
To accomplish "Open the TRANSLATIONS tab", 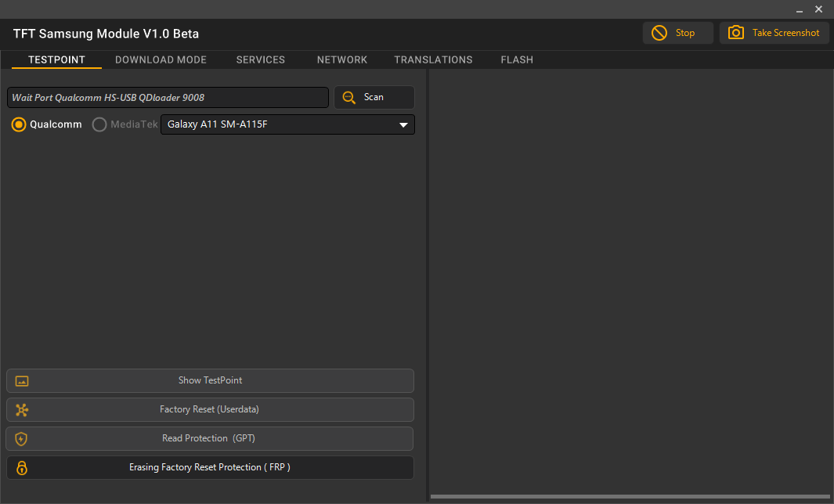I will pos(433,59).
